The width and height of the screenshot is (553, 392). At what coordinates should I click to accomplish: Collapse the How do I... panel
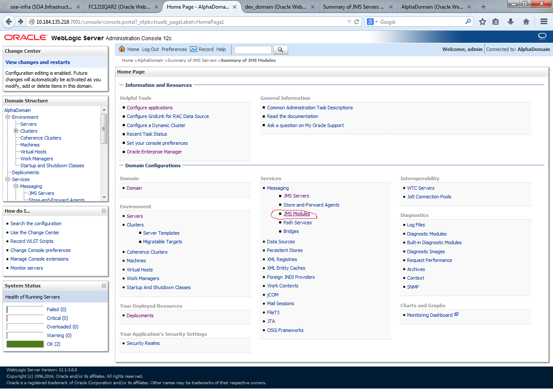104,211
